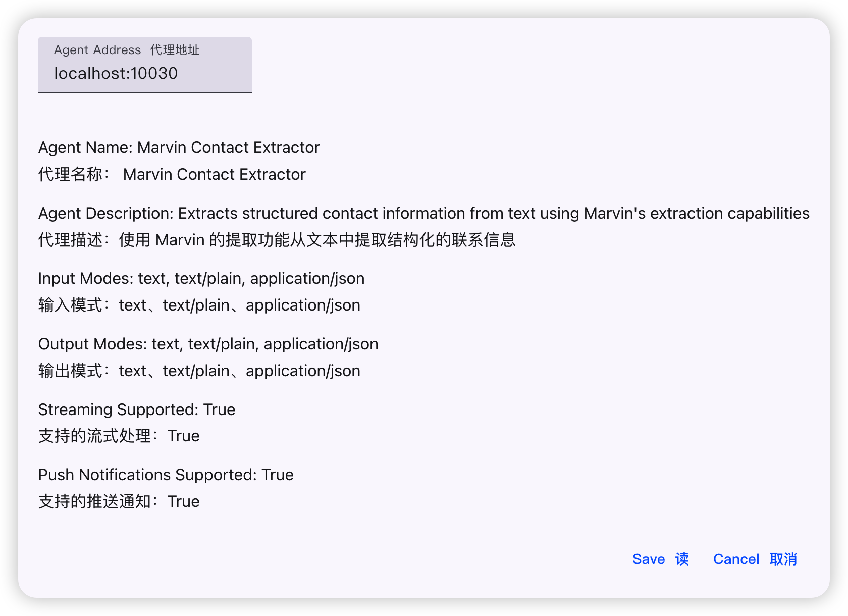Click the 'Push Notifications Supported: True' line

[x=166, y=475]
